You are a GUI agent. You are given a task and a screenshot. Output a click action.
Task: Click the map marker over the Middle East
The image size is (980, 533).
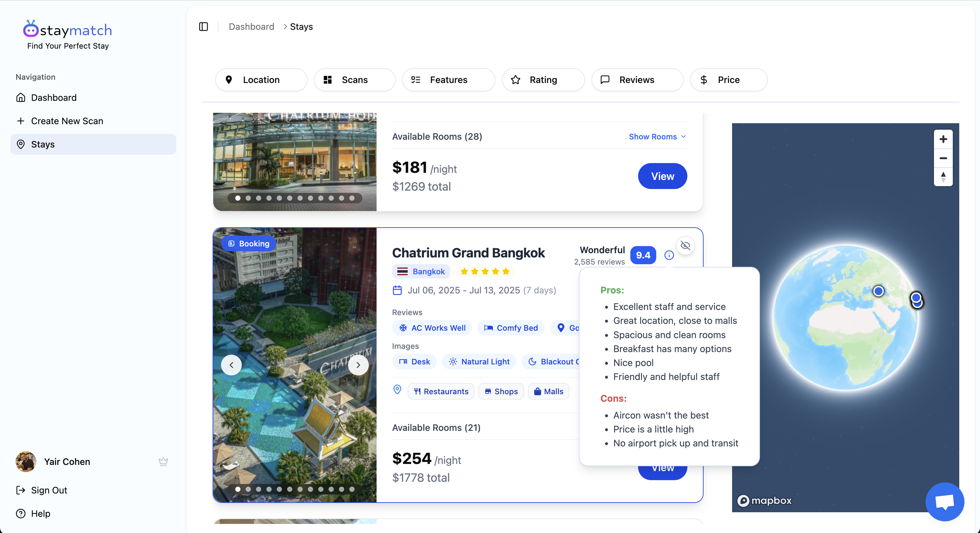pyautogui.click(x=879, y=291)
